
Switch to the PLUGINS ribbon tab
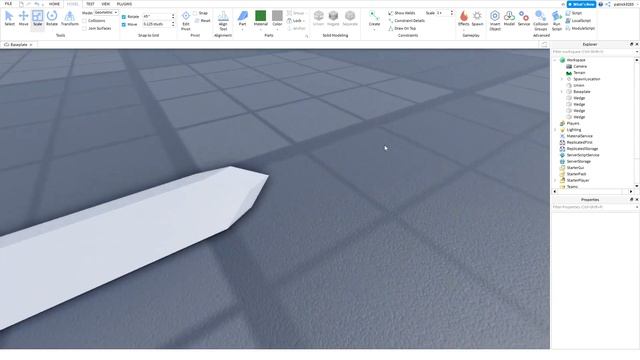[x=124, y=4]
